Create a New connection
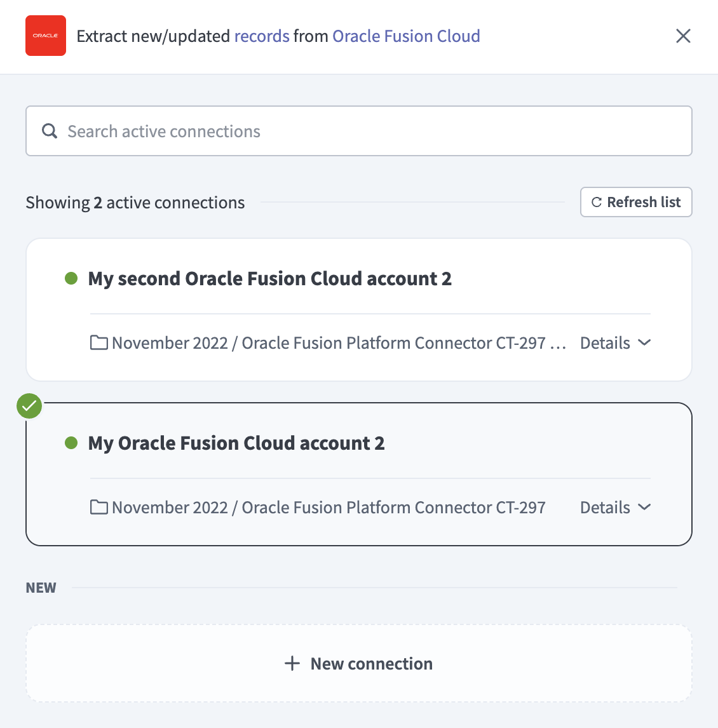 click(x=358, y=663)
